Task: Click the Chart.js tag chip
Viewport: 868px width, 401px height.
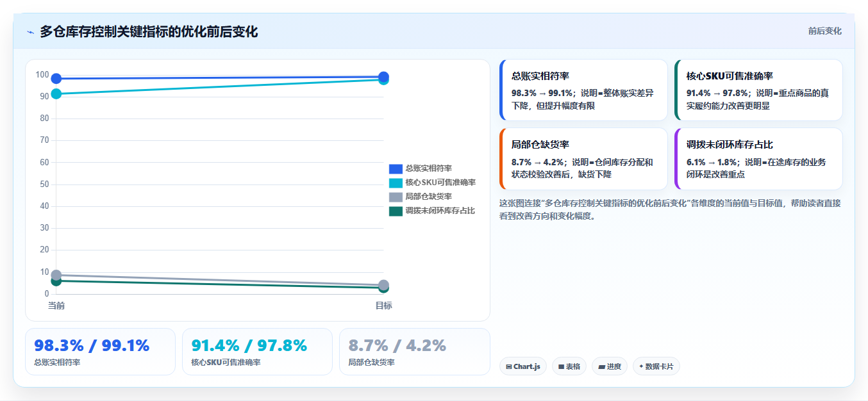Action: click(x=523, y=366)
